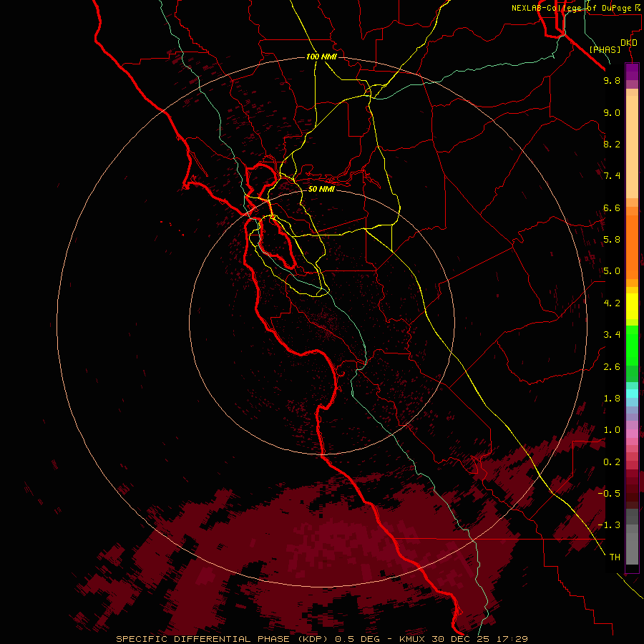This screenshot has height=644, width=644.
Task: Click the 0.2 scale value
Action: [x=612, y=462]
